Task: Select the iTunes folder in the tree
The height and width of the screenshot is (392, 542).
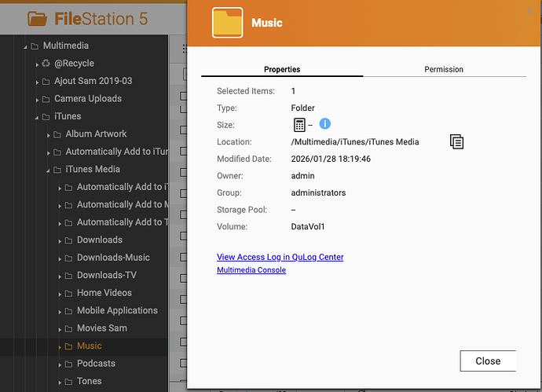Action: tap(68, 116)
